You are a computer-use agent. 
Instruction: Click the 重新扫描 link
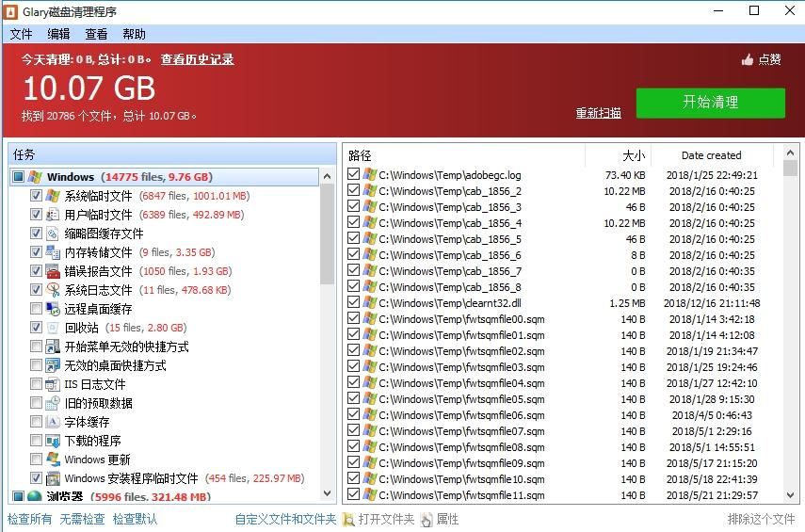(598, 113)
